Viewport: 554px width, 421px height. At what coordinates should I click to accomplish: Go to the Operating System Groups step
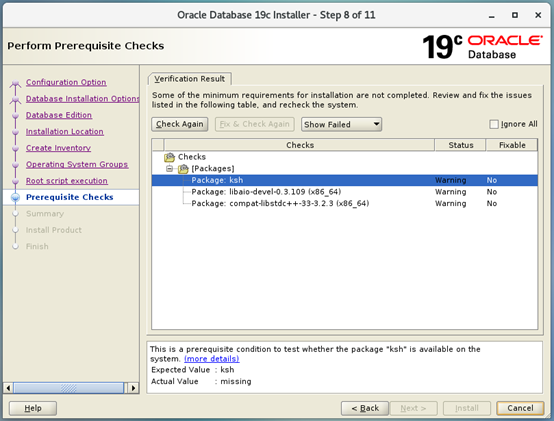coord(77,165)
